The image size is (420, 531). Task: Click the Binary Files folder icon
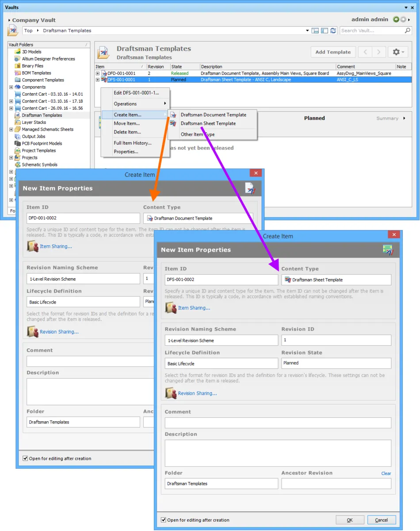pos(18,66)
